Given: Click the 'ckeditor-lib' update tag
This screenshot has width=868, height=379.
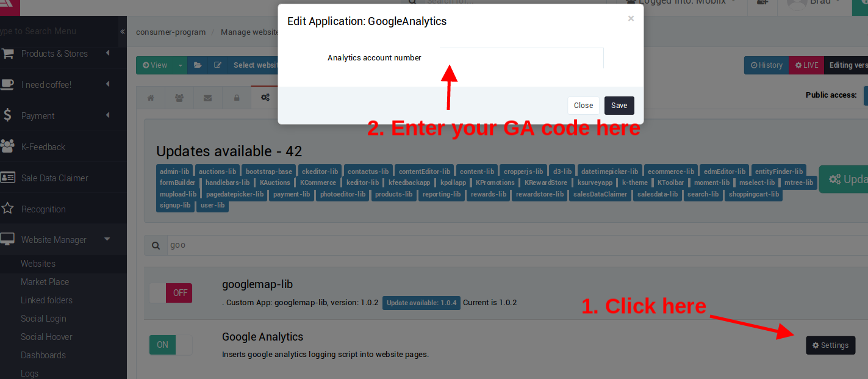Looking at the screenshot, I should [x=320, y=171].
